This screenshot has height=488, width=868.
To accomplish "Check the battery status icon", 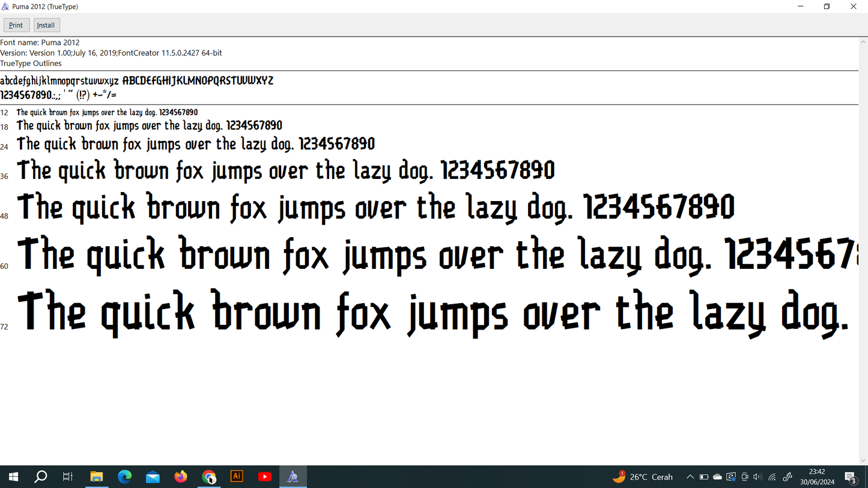I will coord(703,476).
